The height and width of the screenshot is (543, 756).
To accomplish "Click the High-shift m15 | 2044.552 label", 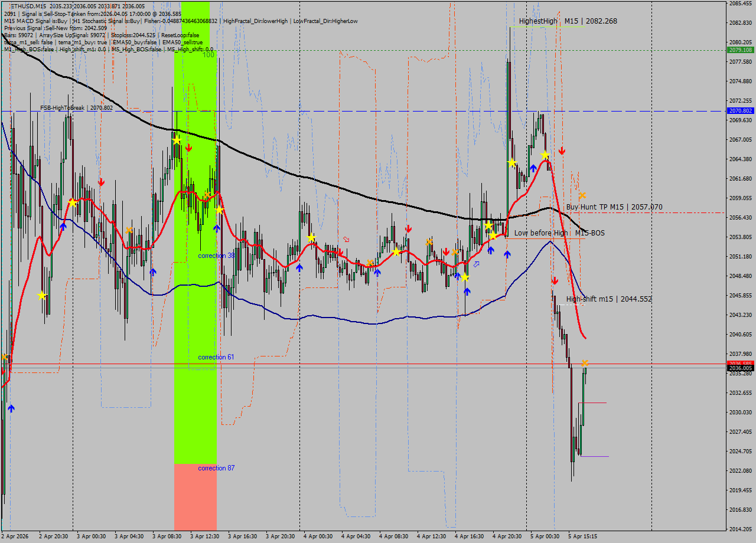I will tap(608, 299).
